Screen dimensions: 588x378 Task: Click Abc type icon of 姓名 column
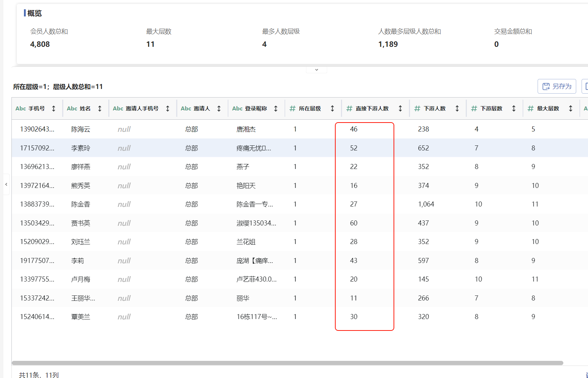pyautogui.click(x=72, y=108)
